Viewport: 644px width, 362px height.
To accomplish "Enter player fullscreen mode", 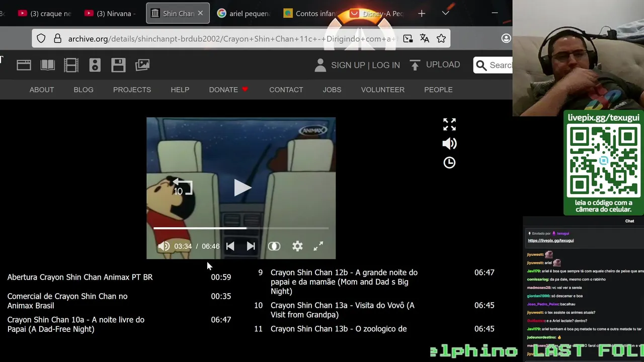I will tap(318, 246).
